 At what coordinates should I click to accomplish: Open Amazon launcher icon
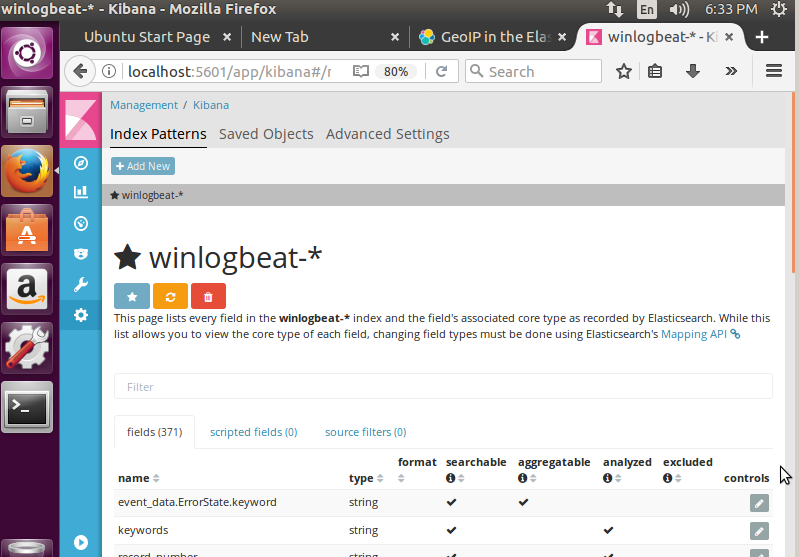point(27,289)
